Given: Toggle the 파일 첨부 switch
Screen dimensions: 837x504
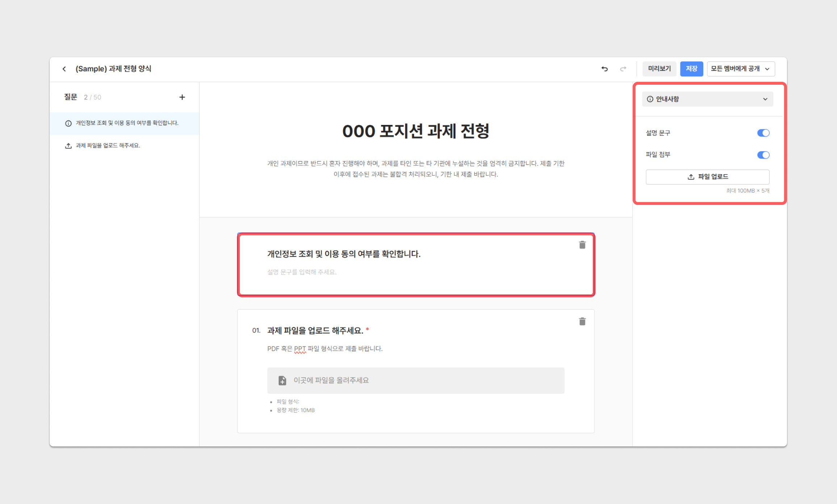Looking at the screenshot, I should point(763,155).
